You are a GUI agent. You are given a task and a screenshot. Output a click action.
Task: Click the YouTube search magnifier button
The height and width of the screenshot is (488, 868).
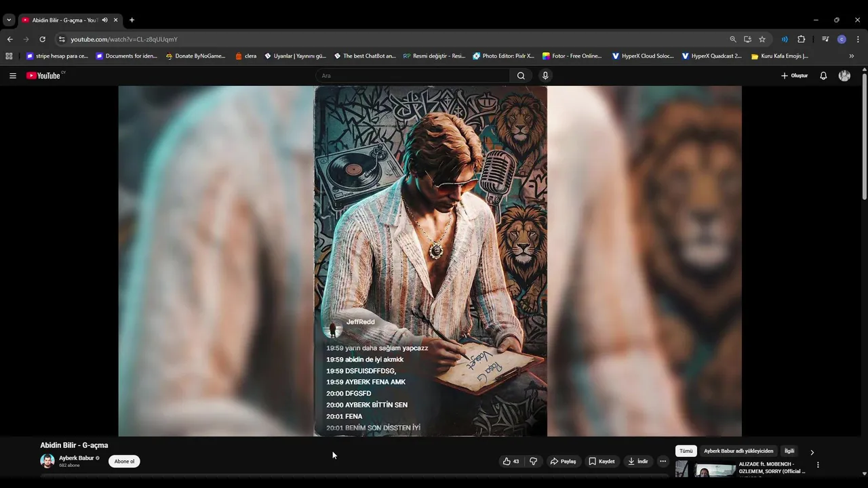coord(521,76)
